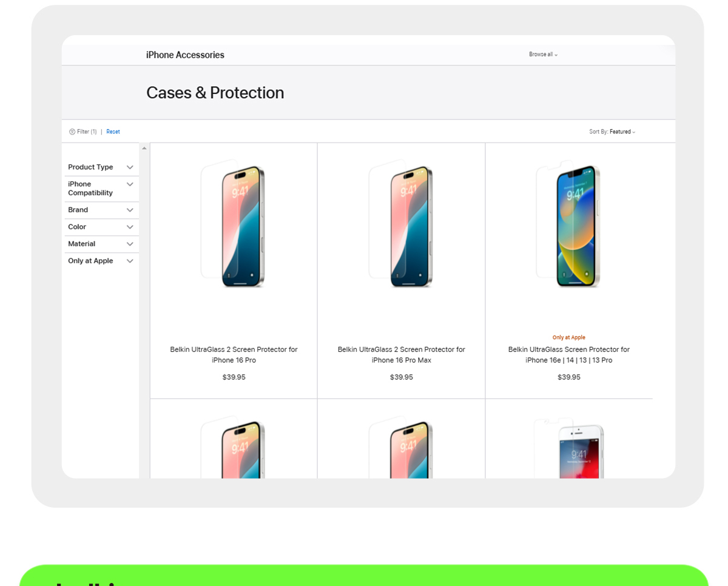Click the Only at Apple product label
Screen dimensions: 728x586
coord(568,337)
